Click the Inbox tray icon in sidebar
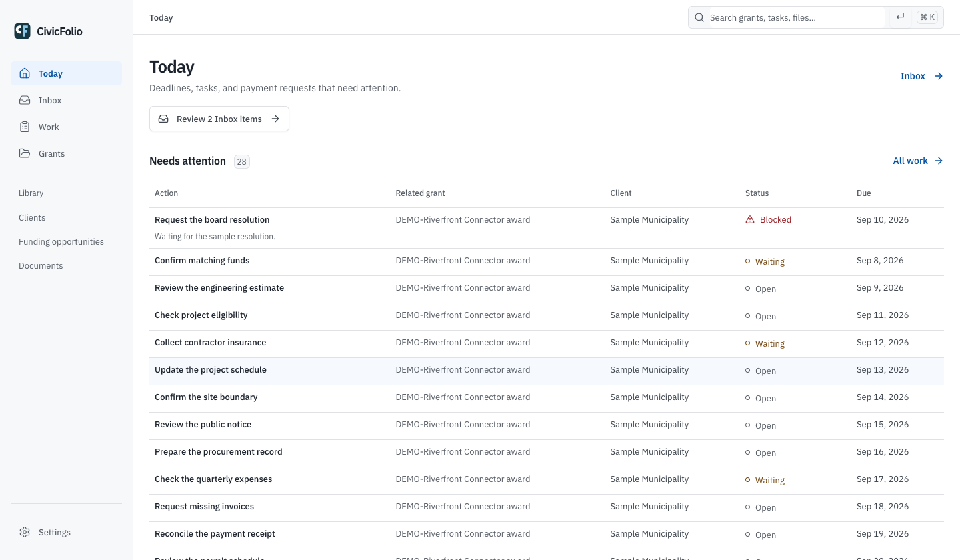Screen dimensions: 960x560 (25, 100)
